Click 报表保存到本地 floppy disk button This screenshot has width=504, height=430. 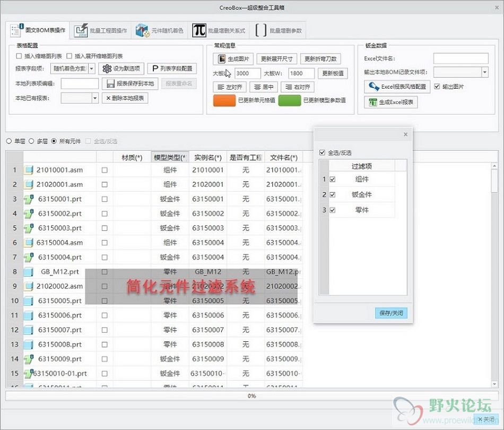tap(130, 84)
